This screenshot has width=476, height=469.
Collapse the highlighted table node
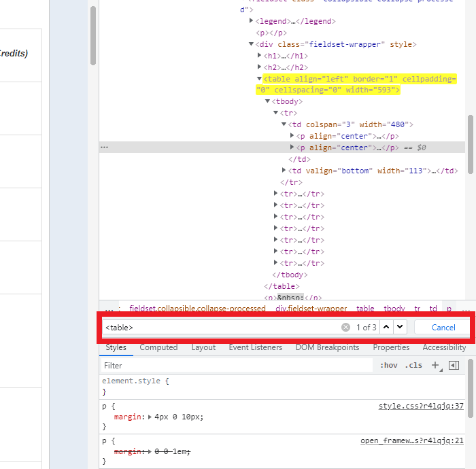point(259,79)
